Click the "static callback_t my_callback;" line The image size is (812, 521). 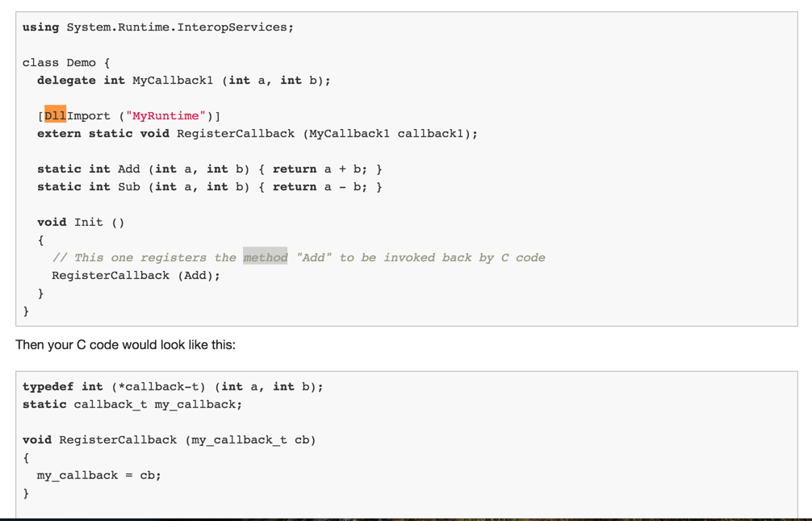tap(132, 404)
